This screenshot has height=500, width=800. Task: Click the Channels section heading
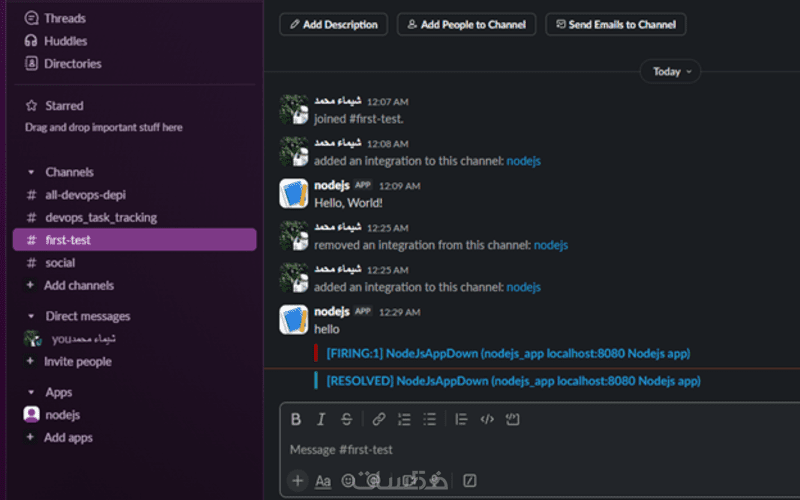[69, 172]
